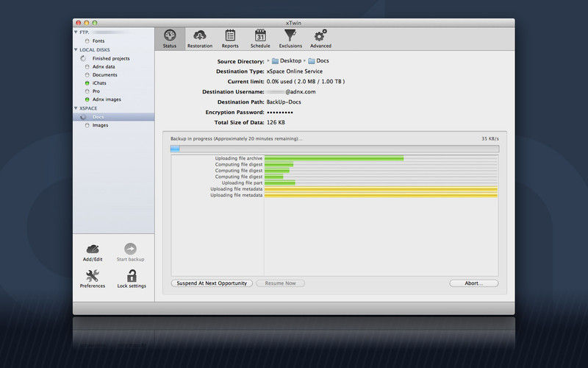This screenshot has width=588, height=368.
Task: Select Docs under XSPACE
Action: click(x=114, y=117)
